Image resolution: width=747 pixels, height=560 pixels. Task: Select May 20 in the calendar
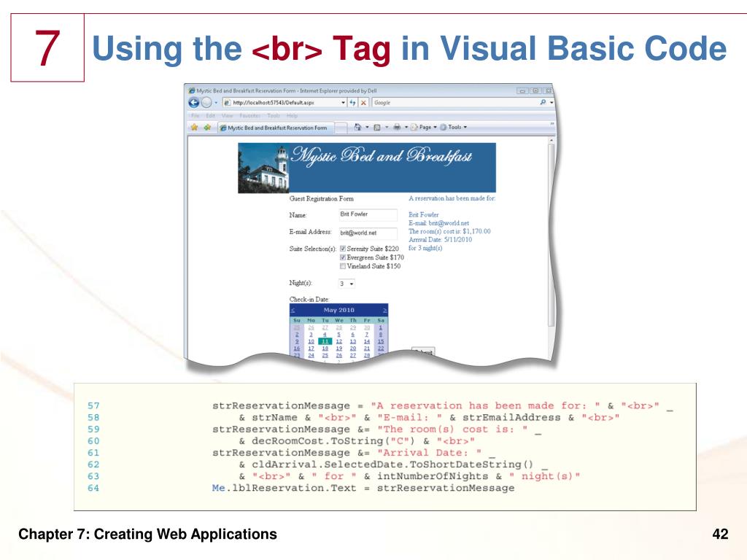353,349
